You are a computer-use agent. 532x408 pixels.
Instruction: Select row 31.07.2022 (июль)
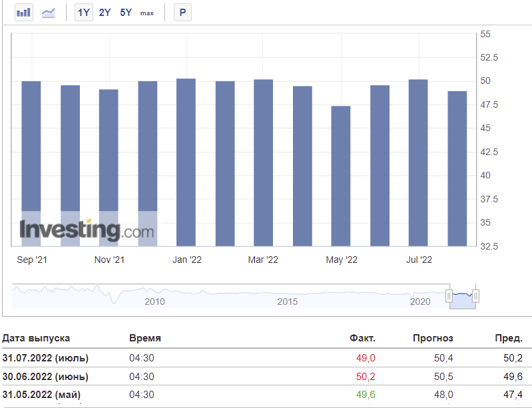click(x=267, y=358)
